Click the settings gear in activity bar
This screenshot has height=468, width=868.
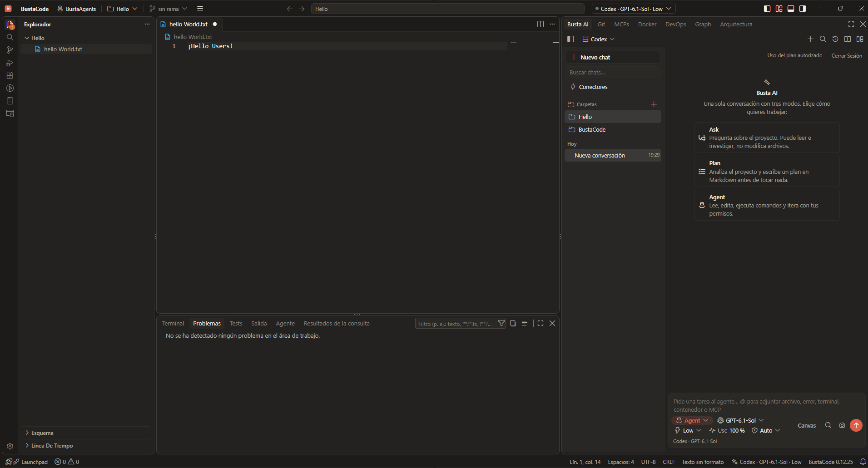pyautogui.click(x=10, y=446)
